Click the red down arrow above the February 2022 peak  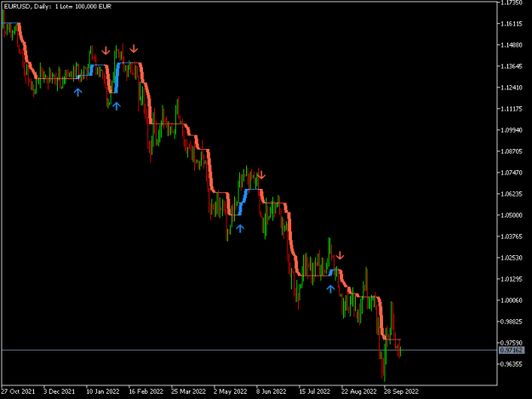point(134,48)
